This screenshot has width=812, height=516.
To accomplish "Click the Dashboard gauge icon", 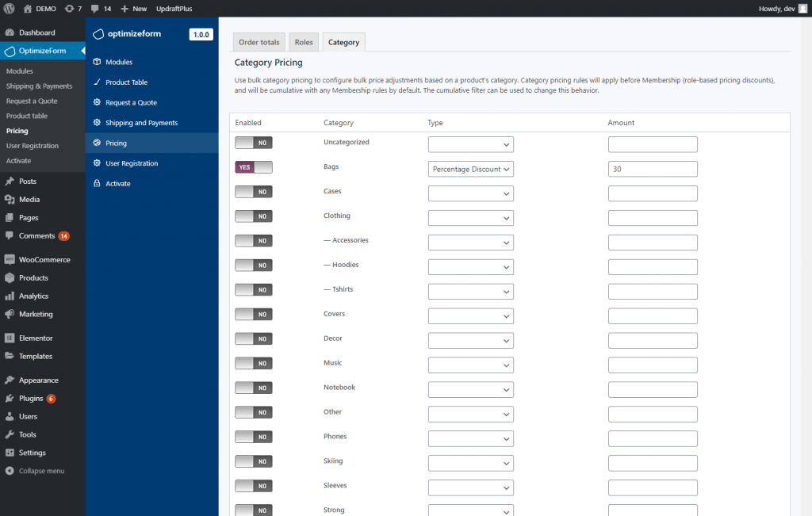I will point(10,32).
